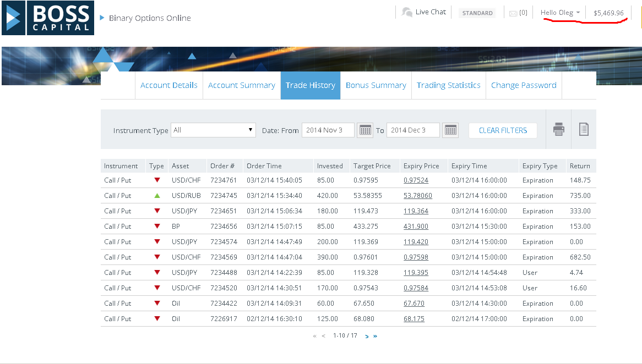The width and height of the screenshot is (642, 364).
Task: Open the From date calendar picker
Action: pyautogui.click(x=365, y=130)
